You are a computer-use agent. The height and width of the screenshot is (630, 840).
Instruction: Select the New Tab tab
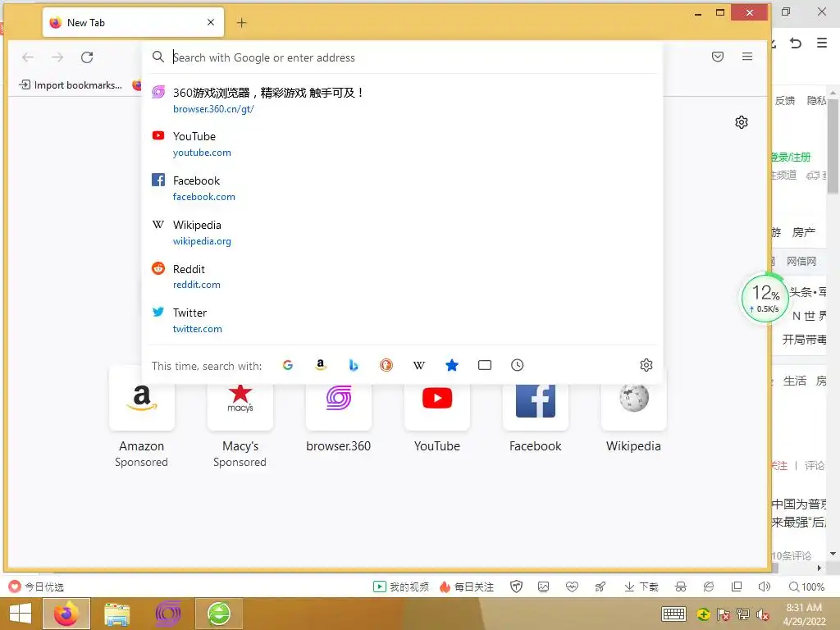pyautogui.click(x=134, y=22)
